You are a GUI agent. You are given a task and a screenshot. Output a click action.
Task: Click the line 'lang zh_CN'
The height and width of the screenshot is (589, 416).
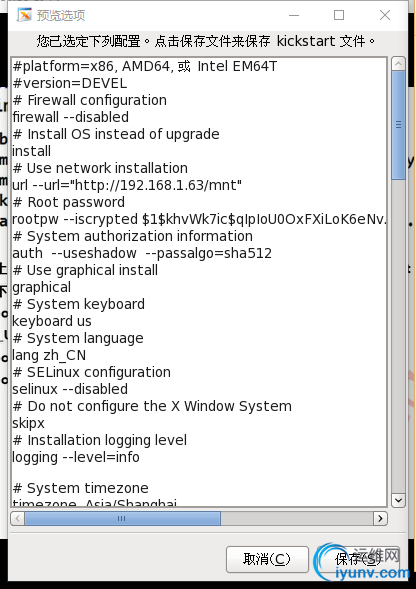click(x=49, y=355)
